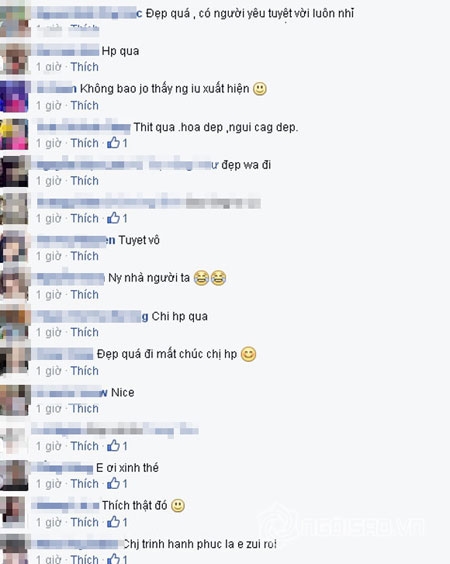Screen dimensions: 450x564
Task: Click smiley emoji after 'Thích thật đó'
Action: coord(178,506)
